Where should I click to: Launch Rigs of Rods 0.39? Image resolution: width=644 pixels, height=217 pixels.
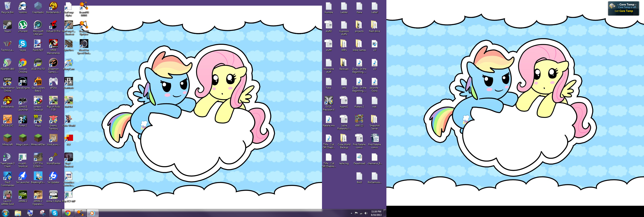point(53,104)
